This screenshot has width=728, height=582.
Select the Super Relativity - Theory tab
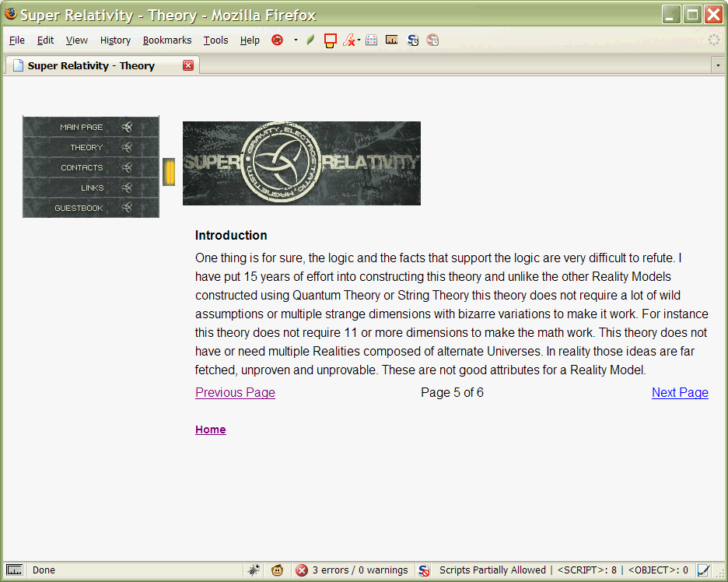(102, 65)
